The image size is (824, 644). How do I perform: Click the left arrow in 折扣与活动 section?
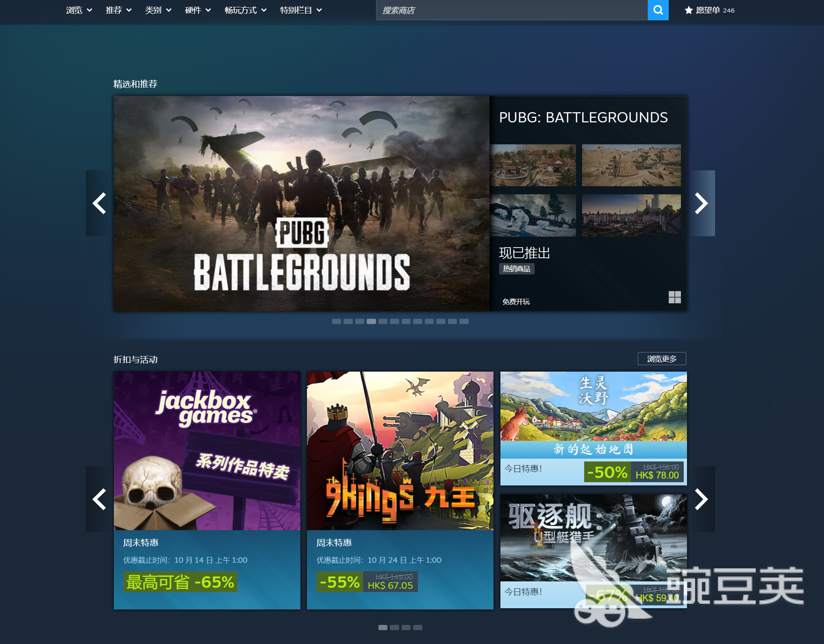[99, 499]
